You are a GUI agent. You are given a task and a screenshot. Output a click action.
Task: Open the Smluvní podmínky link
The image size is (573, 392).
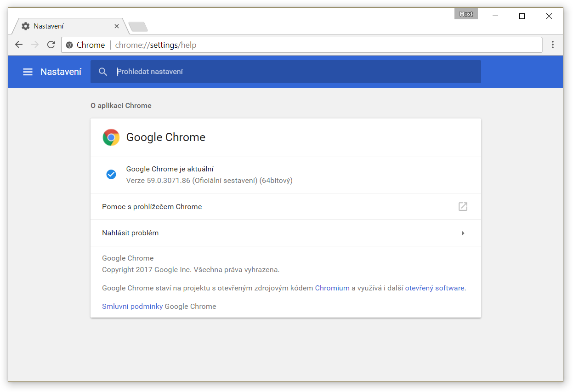(x=132, y=307)
